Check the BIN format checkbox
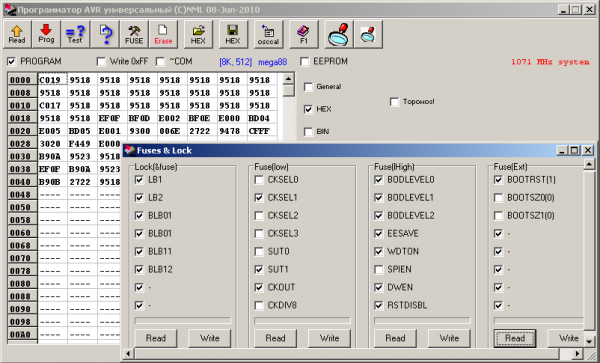This screenshot has width=600, height=363. pyautogui.click(x=308, y=132)
